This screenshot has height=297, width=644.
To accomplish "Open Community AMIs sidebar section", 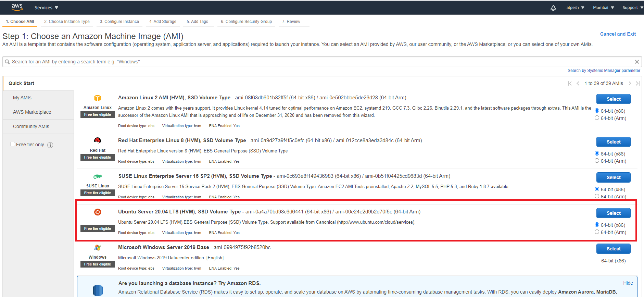I will pyautogui.click(x=38, y=127).
